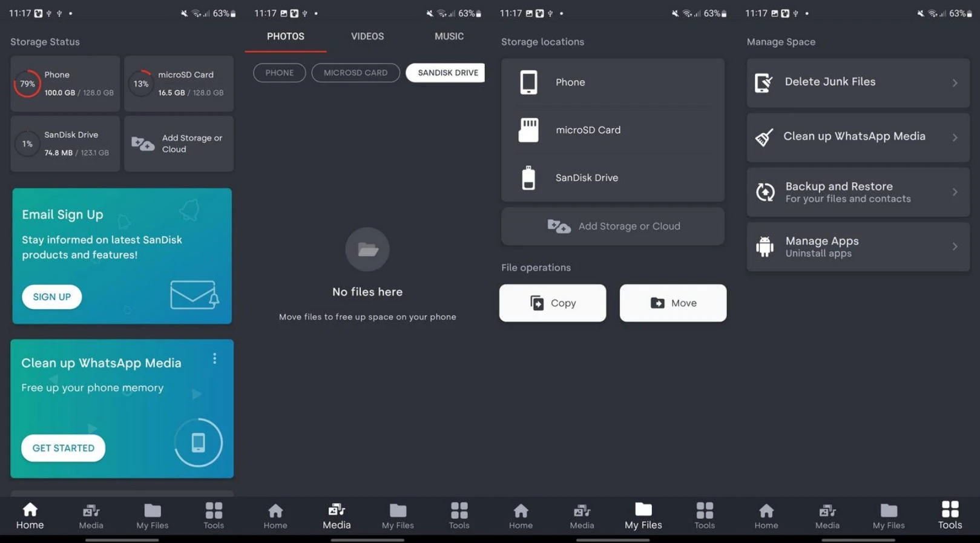The width and height of the screenshot is (980, 543).
Task: Open Clean up WhatsApp Media in Manage Space
Action: (x=858, y=137)
